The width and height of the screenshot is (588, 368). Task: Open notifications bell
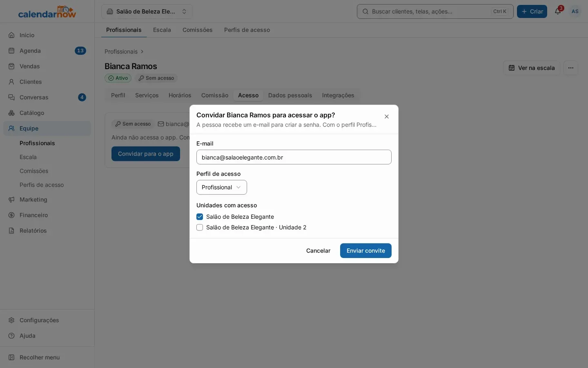tap(558, 11)
